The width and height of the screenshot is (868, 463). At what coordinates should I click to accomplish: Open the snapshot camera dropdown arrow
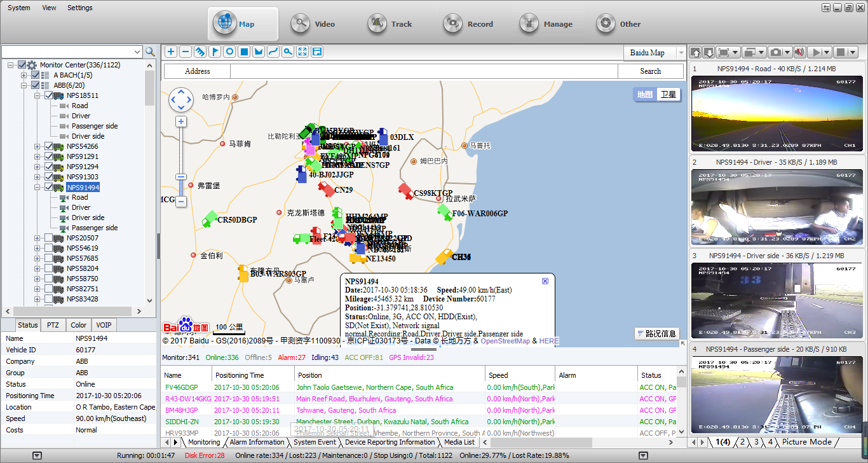787,52
